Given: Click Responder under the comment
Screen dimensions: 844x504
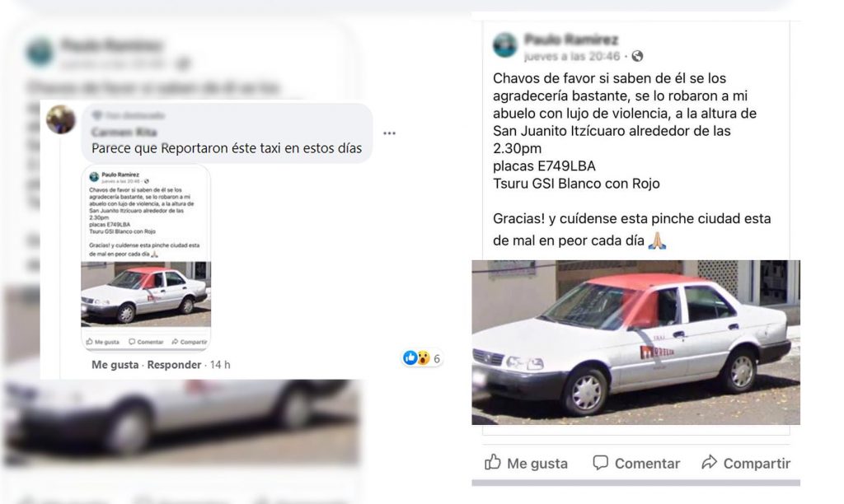Looking at the screenshot, I should (x=174, y=365).
